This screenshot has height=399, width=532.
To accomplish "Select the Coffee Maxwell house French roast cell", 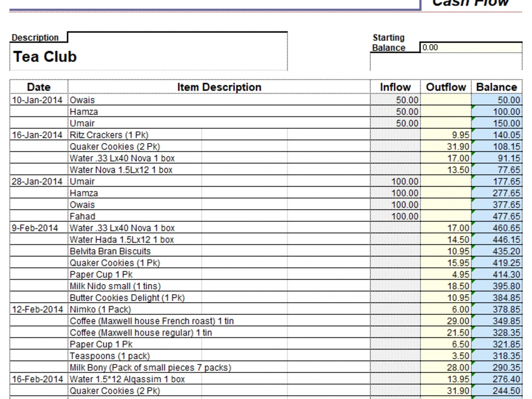I will 219,321.
